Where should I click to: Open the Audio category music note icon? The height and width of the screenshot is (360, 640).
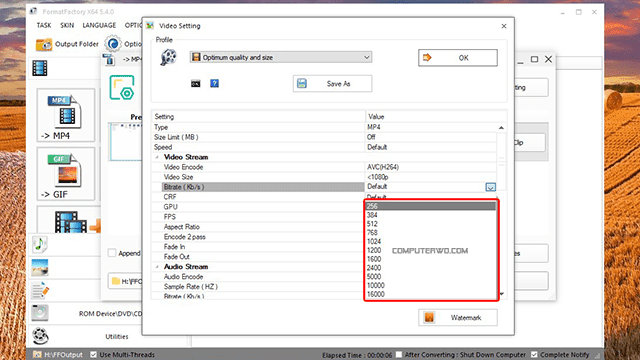pyautogui.click(x=40, y=244)
